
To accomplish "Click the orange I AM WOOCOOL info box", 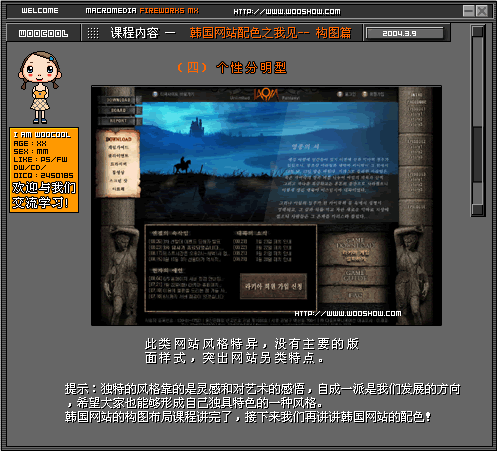I will click(x=44, y=170).
